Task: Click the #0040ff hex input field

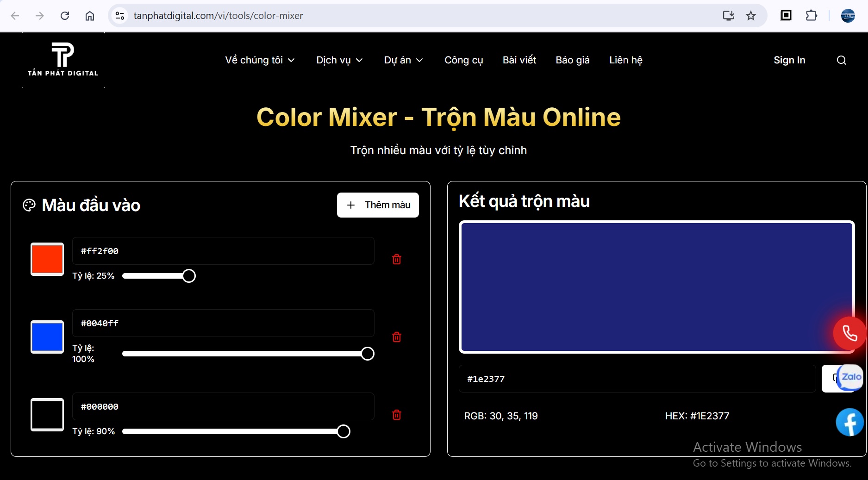Action: (223, 323)
